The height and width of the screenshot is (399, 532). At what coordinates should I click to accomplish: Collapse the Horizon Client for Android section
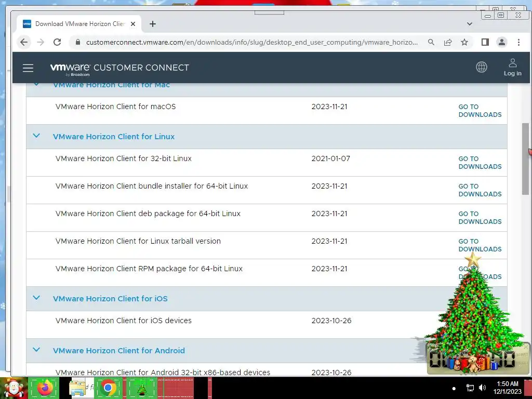[36, 350]
